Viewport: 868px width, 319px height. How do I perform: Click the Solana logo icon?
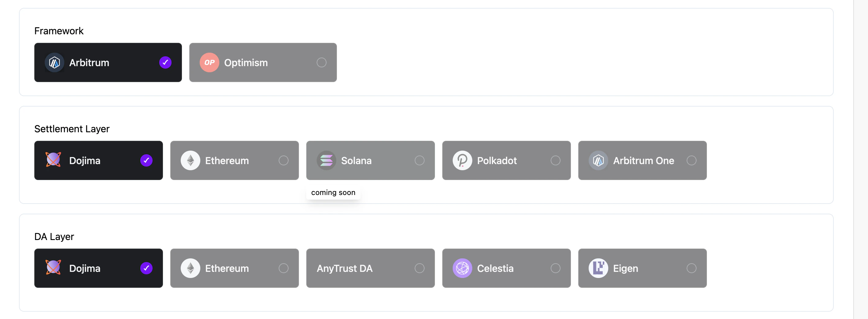(326, 160)
